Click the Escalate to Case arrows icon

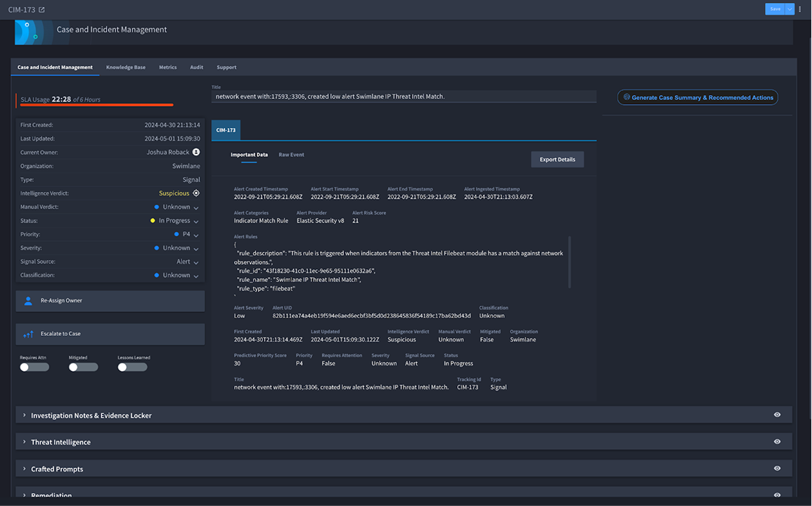29,334
